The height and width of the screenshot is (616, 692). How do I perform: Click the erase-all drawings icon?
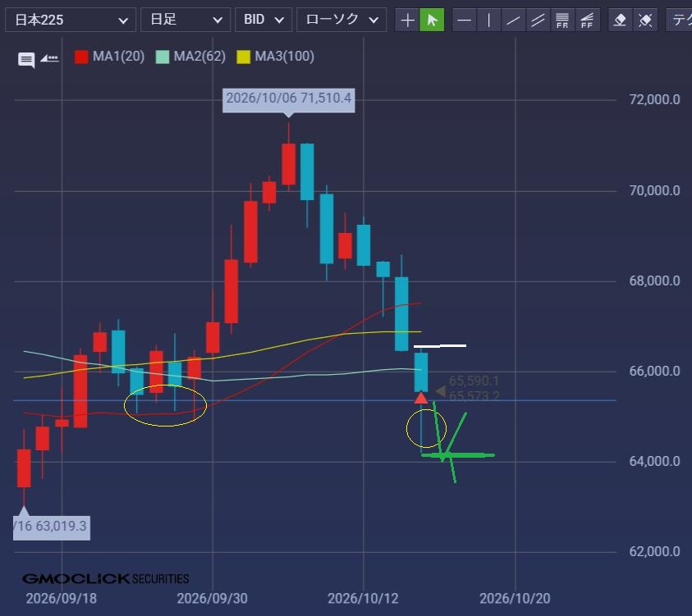(x=645, y=21)
